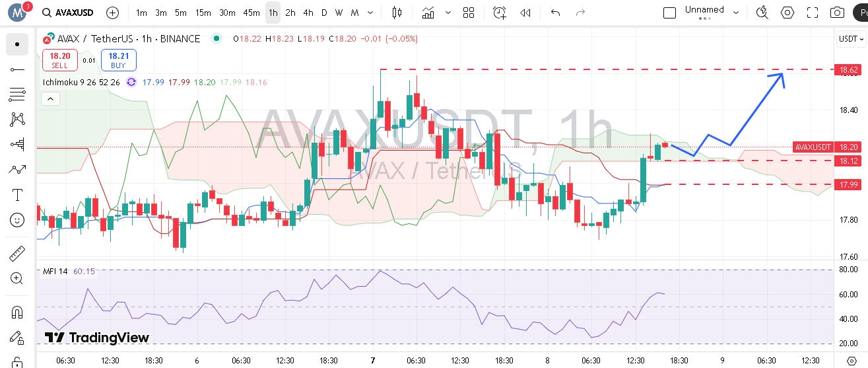Select the Text annotation tool
Image resolution: width=868 pixels, height=368 pixels.
pos(17,195)
